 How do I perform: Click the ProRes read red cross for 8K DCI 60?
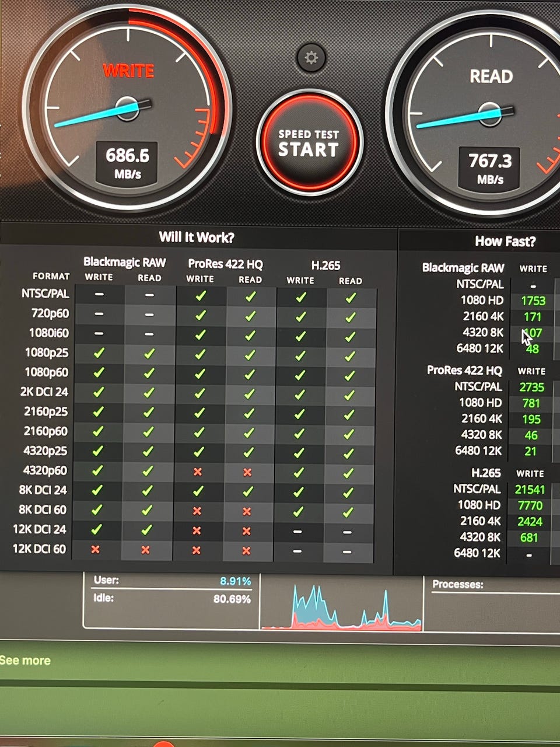point(247,511)
